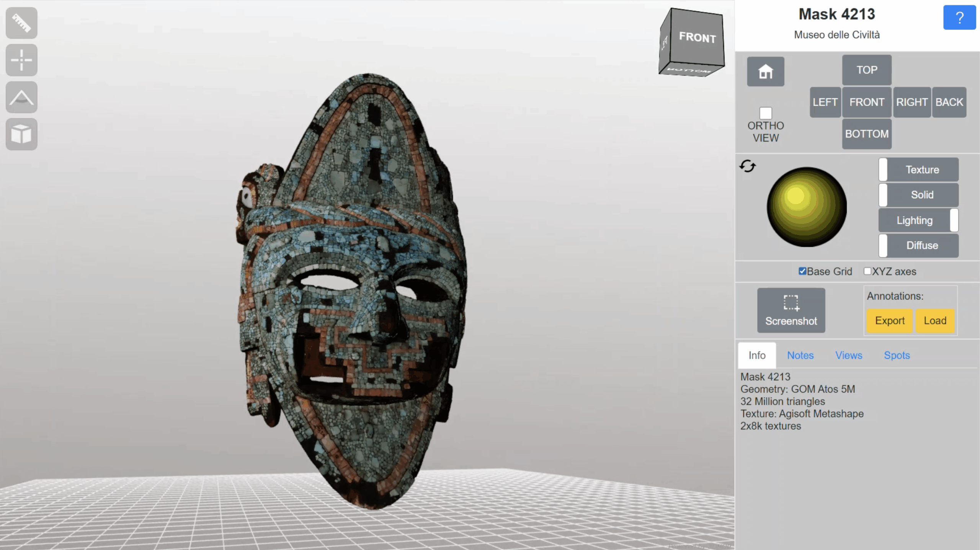Set the camera to LEFT view
The height and width of the screenshot is (550, 980).
click(x=825, y=102)
